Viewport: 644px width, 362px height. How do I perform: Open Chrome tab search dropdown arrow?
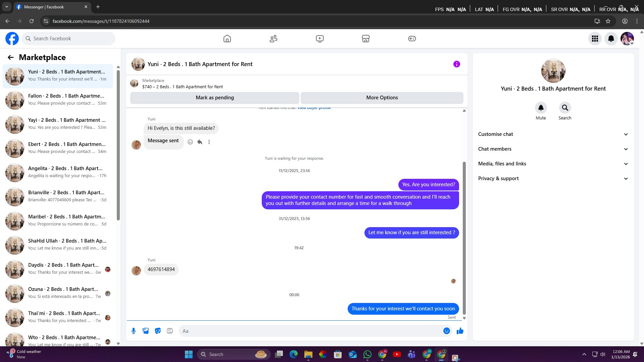pos(6,7)
